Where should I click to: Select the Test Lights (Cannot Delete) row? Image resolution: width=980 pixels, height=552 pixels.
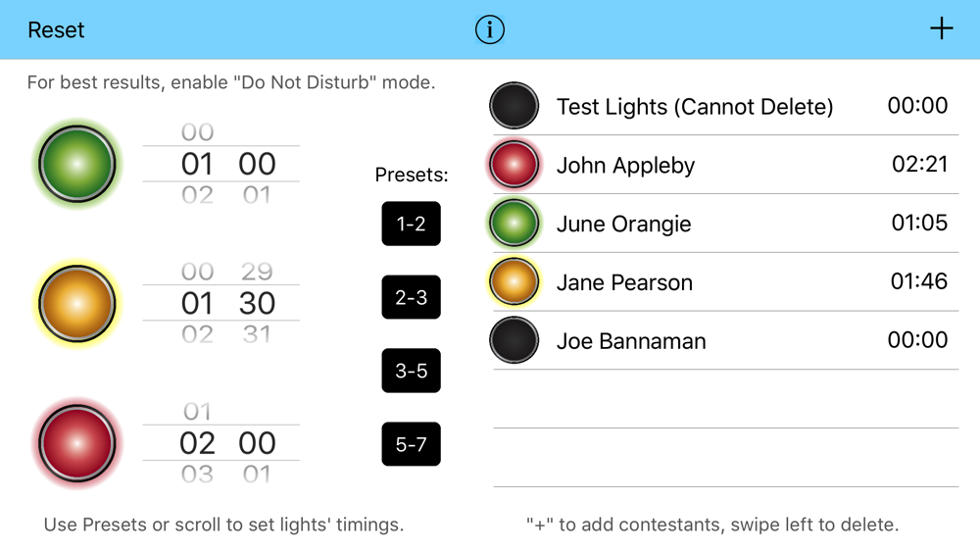[694, 106]
